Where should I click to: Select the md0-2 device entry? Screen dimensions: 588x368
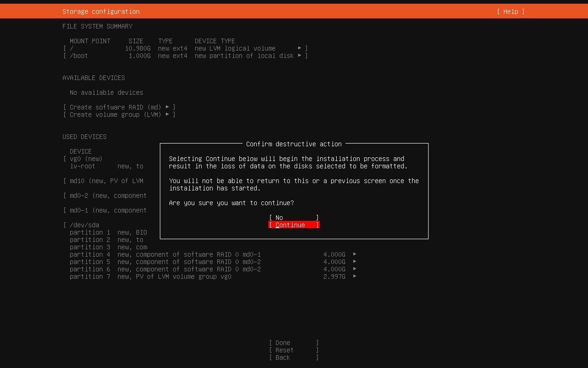point(108,195)
